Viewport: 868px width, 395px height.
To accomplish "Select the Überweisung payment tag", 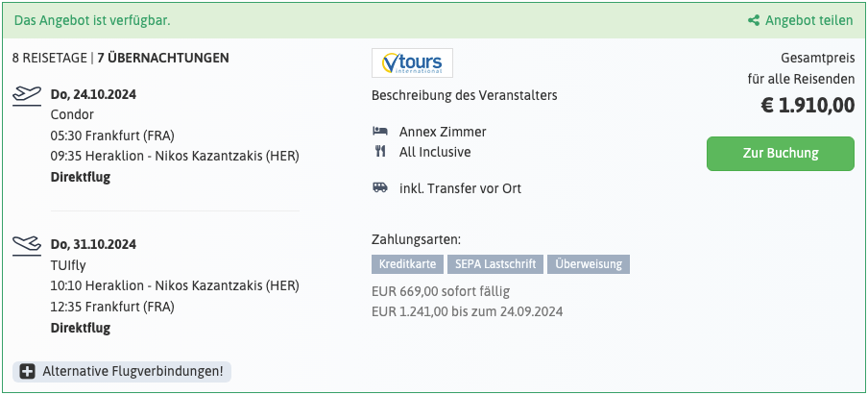I will click(x=589, y=264).
